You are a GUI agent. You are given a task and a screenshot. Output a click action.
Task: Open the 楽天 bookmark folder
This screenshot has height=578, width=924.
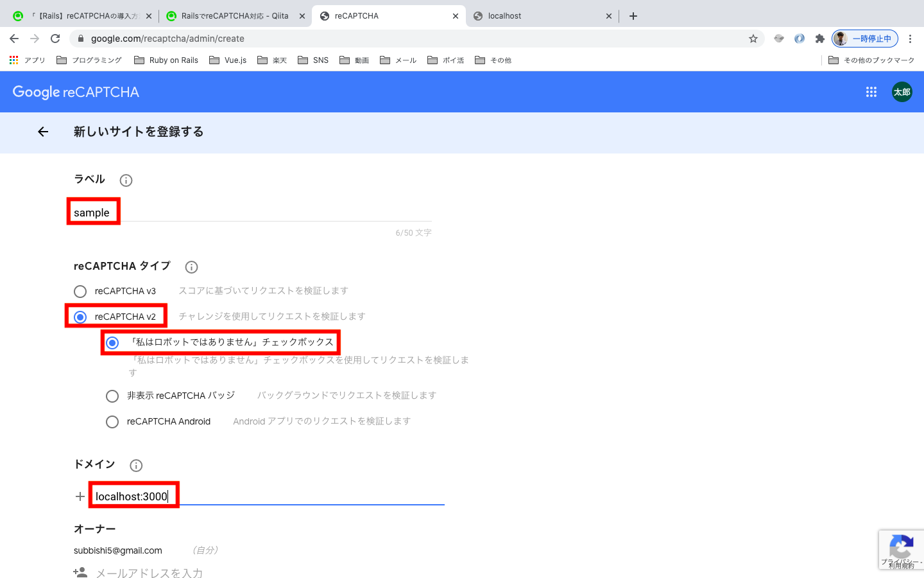click(272, 60)
